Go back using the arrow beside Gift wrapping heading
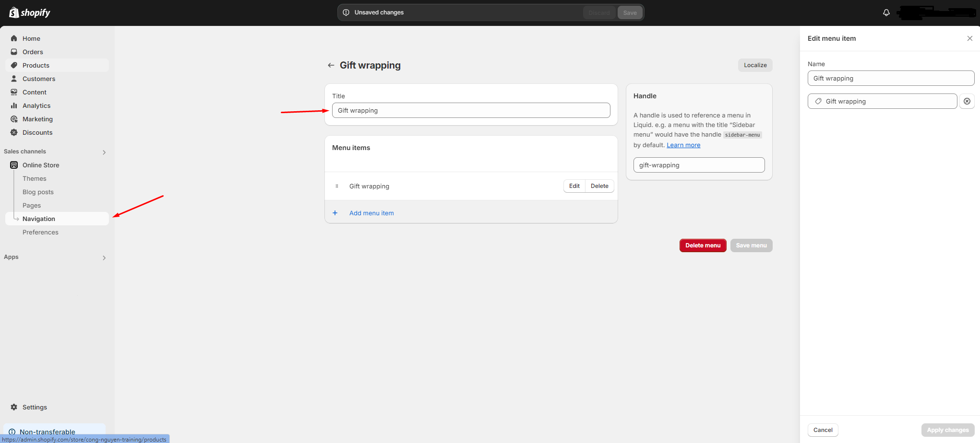This screenshot has height=443, width=980. pos(331,65)
